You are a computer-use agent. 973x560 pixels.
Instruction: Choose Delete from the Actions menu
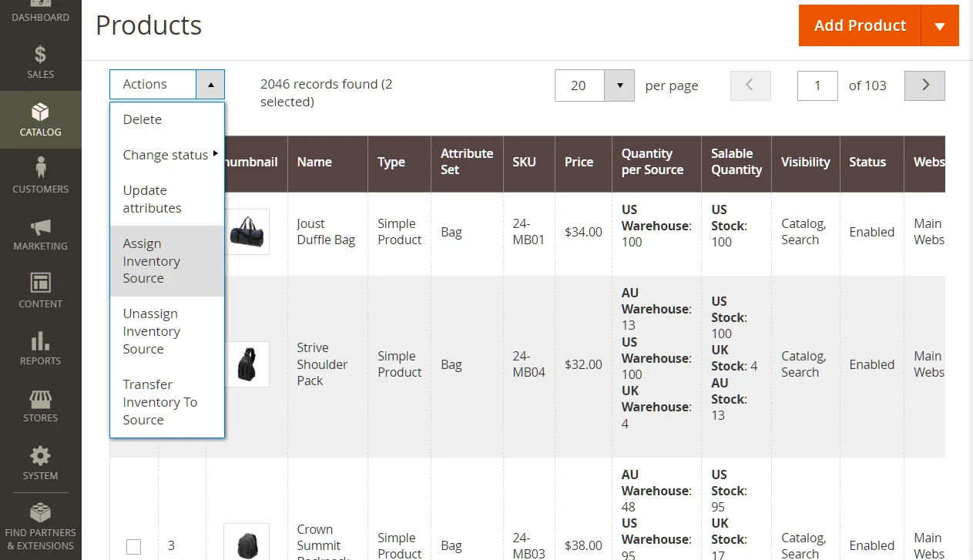click(143, 119)
